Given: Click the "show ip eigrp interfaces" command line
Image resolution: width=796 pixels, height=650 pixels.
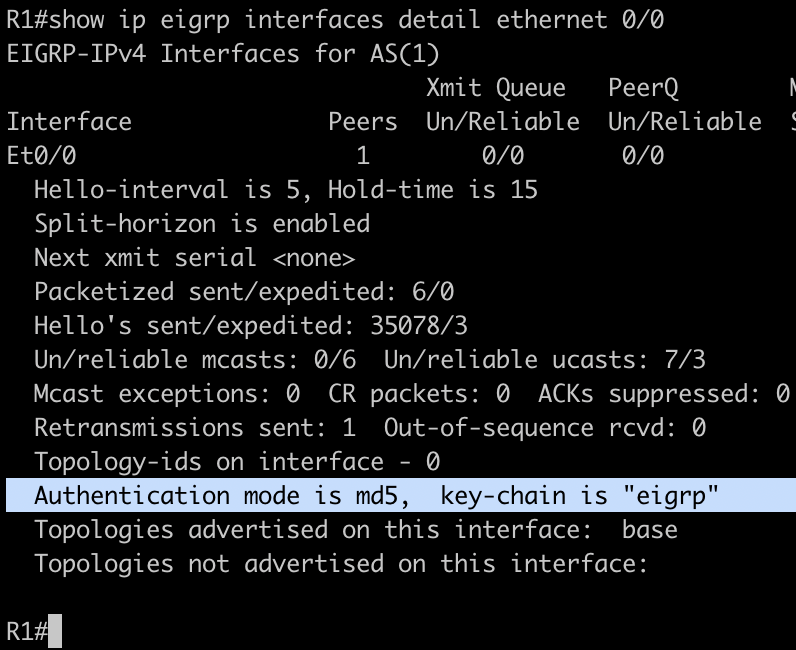Looking at the screenshot, I should pyautogui.click(x=335, y=19).
